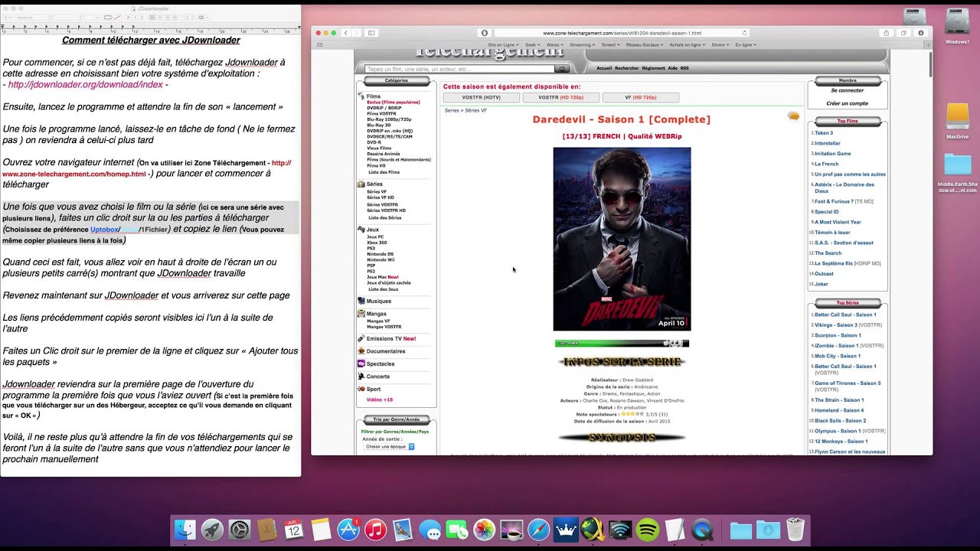Image resolution: width=980 pixels, height=551 pixels.
Task: Open Notes icon in the Dock
Action: (x=321, y=530)
